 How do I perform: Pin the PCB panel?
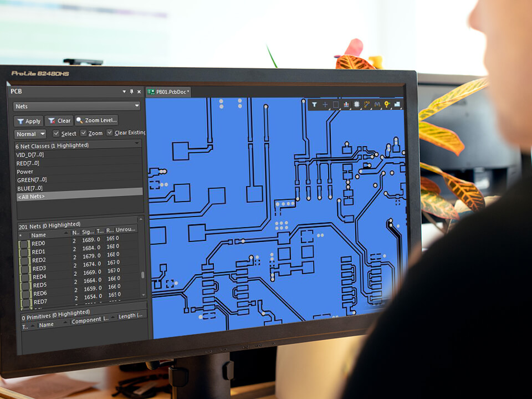coord(131,92)
